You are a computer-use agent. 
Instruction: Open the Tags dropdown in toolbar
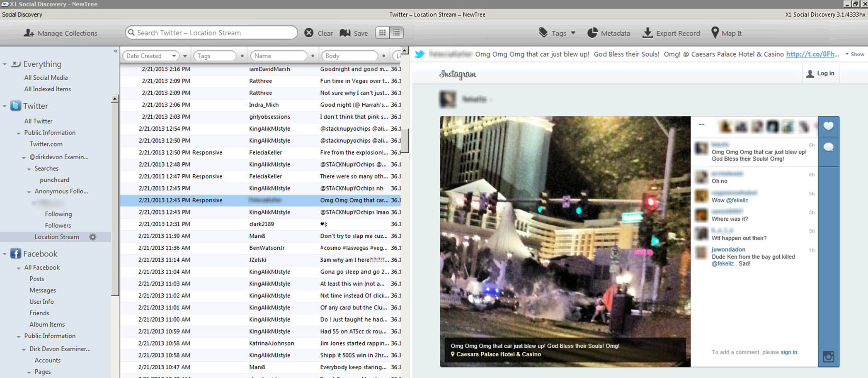(557, 33)
